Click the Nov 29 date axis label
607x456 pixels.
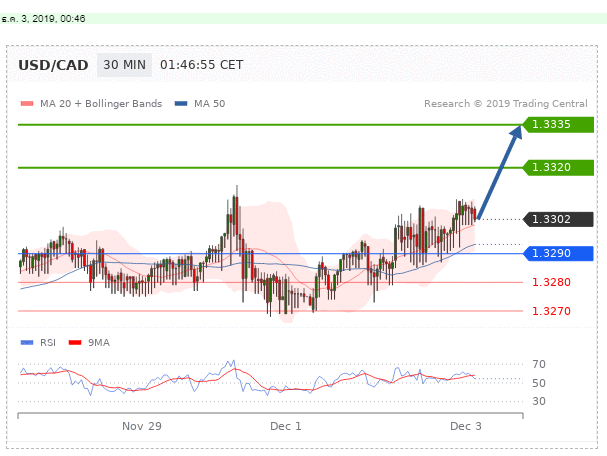(142, 426)
